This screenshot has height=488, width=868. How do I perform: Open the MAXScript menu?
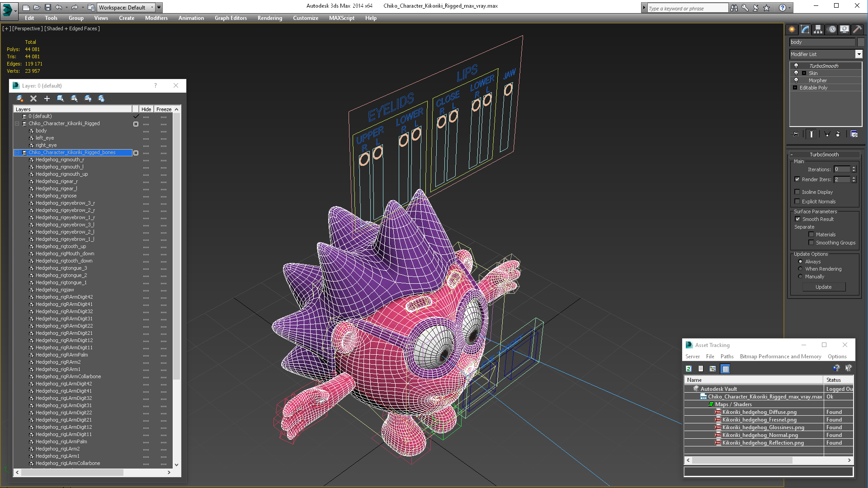[342, 18]
